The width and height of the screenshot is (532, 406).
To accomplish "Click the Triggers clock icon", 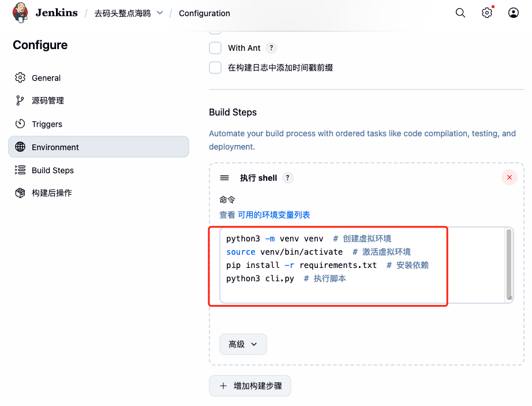I will pos(20,124).
